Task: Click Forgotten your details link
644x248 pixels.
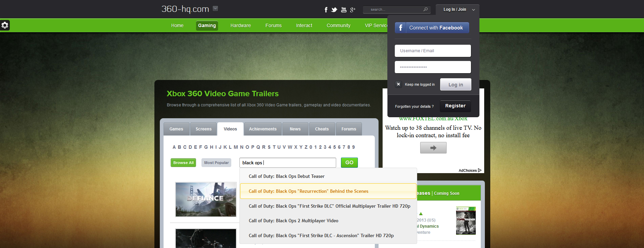Action: click(414, 106)
